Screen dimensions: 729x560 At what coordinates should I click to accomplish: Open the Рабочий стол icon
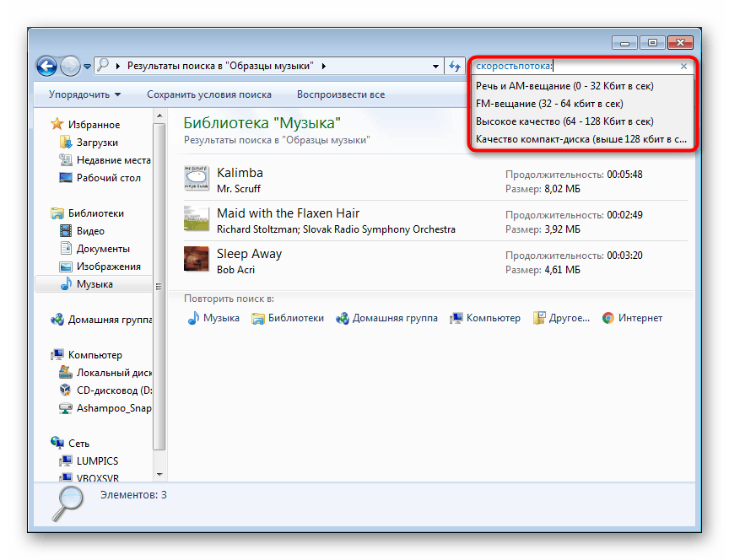coord(66,177)
